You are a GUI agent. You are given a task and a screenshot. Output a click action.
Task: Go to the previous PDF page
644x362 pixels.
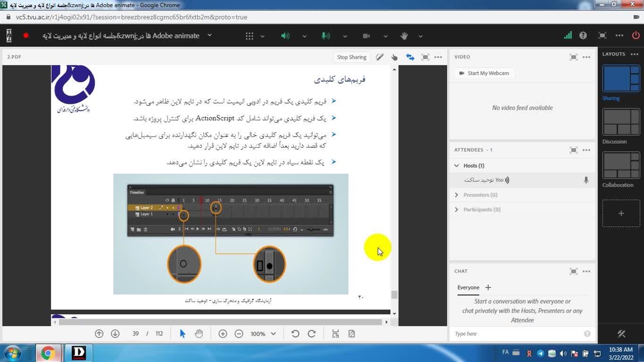[99, 334]
